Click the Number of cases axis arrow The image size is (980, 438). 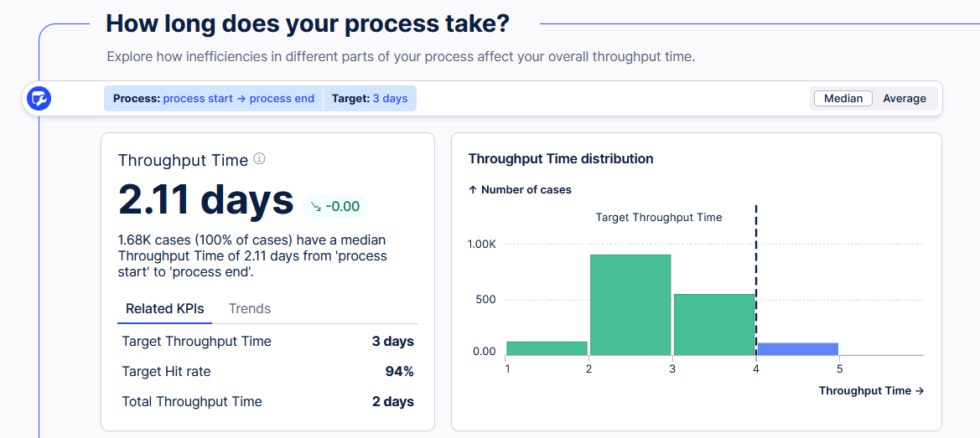click(x=473, y=189)
